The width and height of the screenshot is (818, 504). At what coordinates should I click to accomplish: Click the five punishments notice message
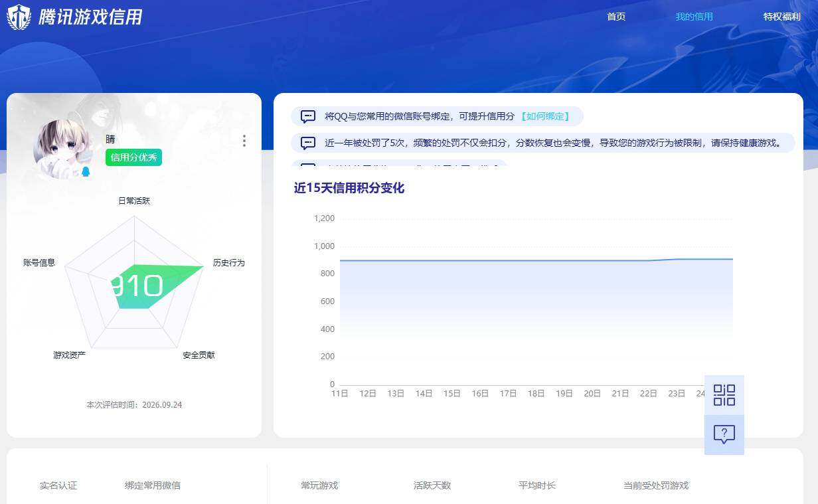coord(542,143)
